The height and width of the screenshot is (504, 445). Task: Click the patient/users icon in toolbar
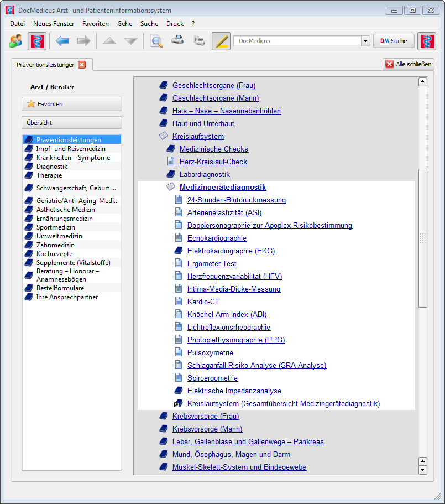tap(15, 41)
